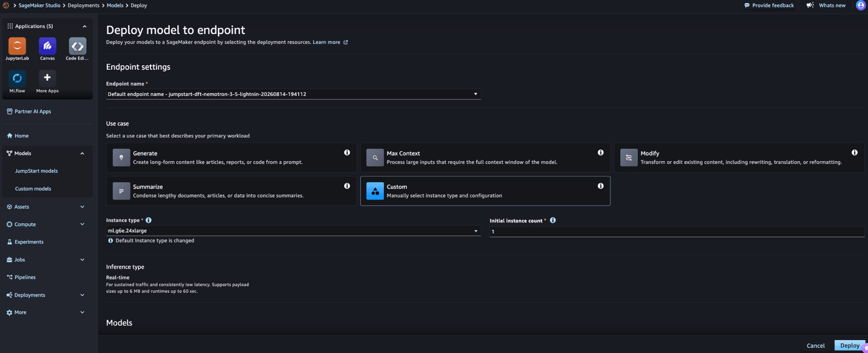Screen dimensions: 868x353
Task: Show info for the Max Context use case
Action: 601,153
